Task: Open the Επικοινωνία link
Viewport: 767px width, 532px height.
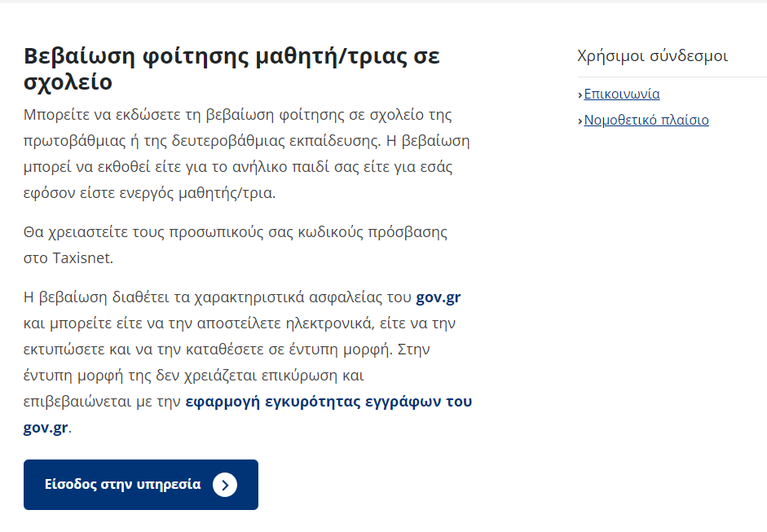Action: (622, 94)
